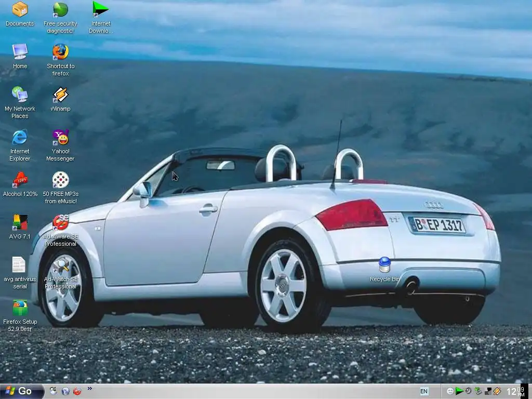
Task: Click the taskbar clock showing 12:09 PM
Action: pyautogui.click(x=515, y=392)
